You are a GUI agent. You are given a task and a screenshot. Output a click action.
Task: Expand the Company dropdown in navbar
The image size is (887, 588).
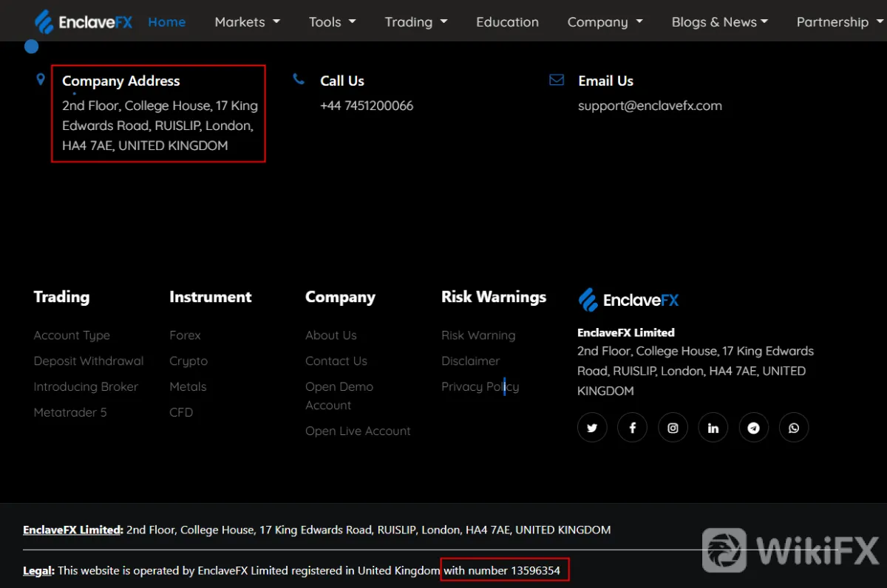605,21
